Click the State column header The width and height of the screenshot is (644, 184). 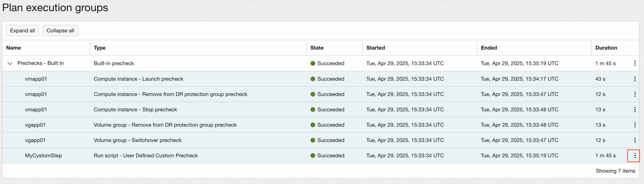click(317, 48)
